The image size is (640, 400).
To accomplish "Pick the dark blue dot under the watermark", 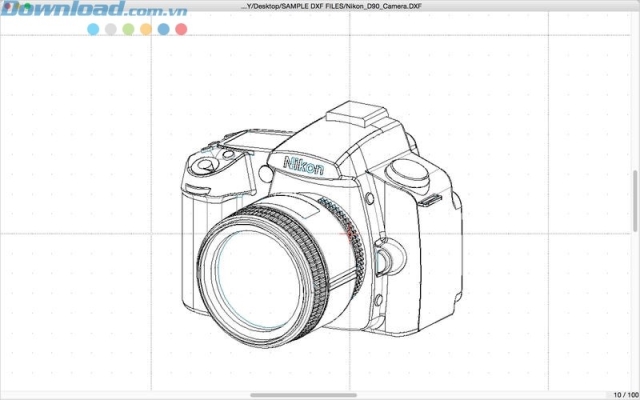I will [163, 30].
